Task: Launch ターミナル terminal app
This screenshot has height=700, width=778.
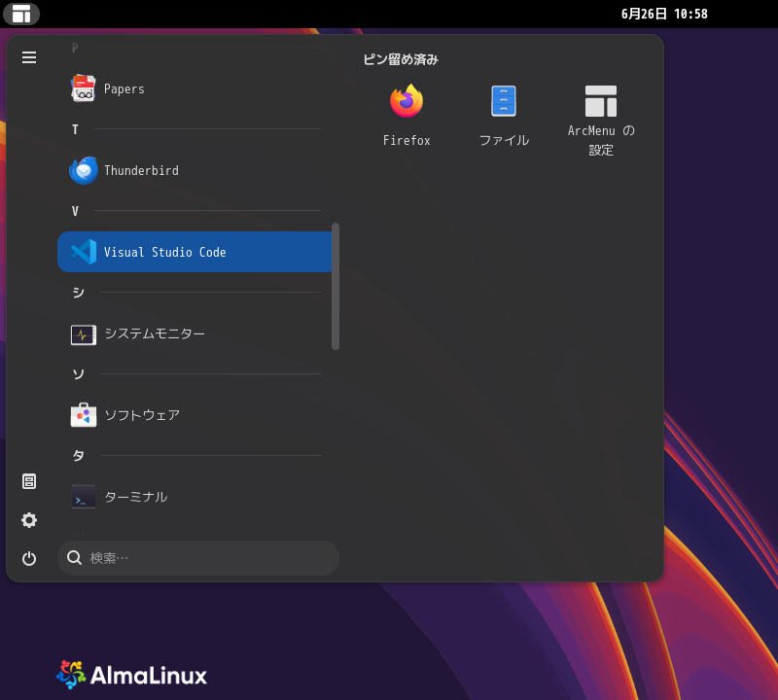Action: point(194,497)
